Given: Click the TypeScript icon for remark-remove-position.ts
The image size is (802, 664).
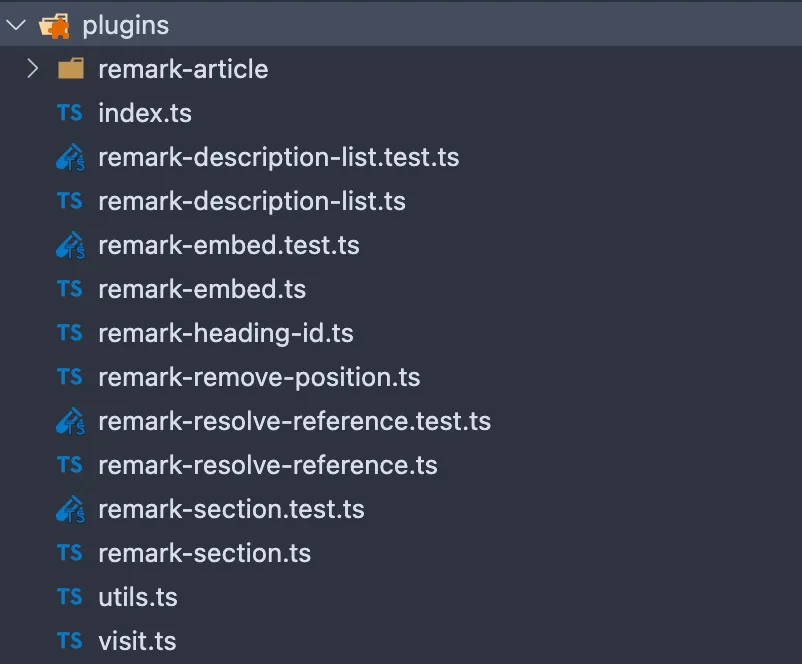Looking at the screenshot, I should point(69,377).
